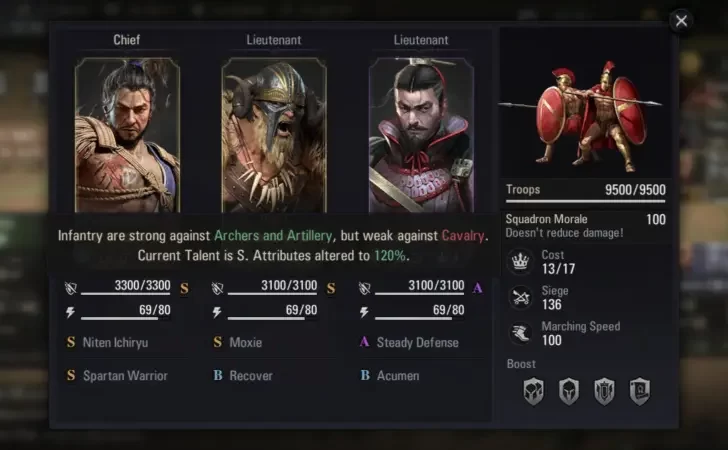Screen dimensions: 728x450
Task: Tap the crown Cost icon
Action: pyautogui.click(x=520, y=262)
